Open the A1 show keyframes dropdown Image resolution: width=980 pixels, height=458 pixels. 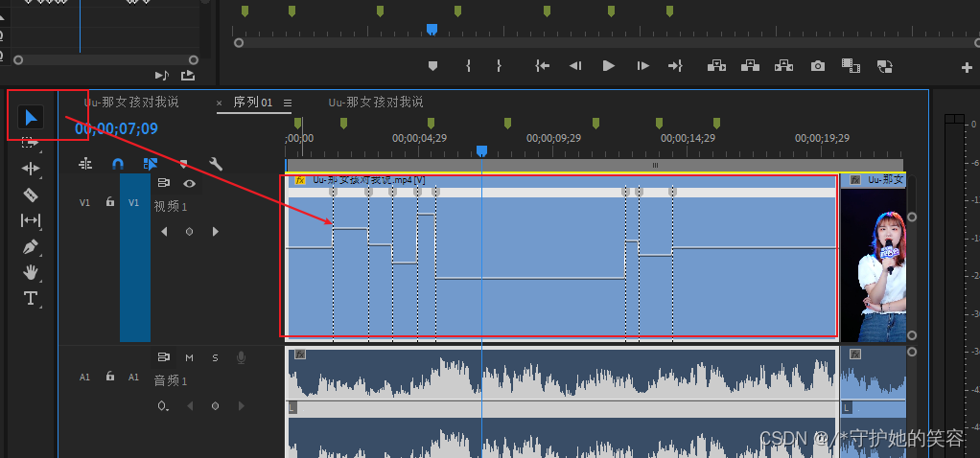pyautogui.click(x=163, y=406)
